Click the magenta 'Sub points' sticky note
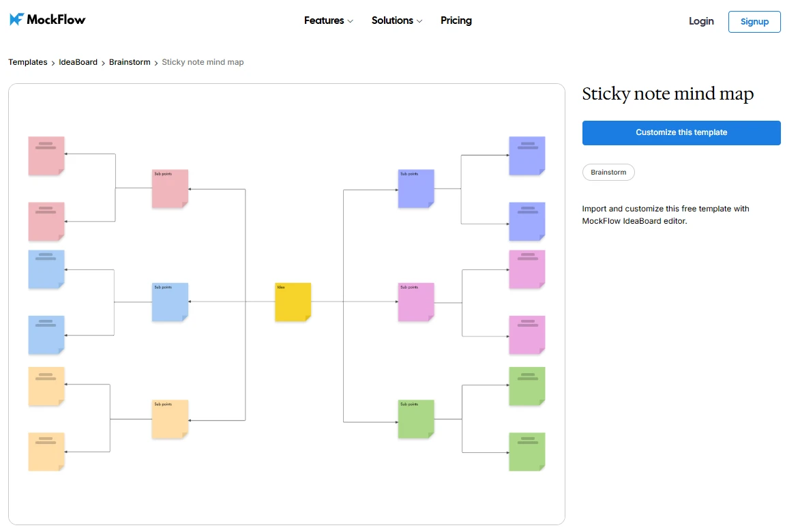The image size is (800, 532). click(x=416, y=302)
